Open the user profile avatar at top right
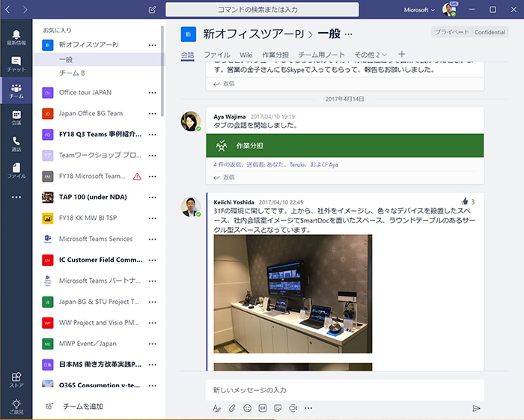 [449, 9]
